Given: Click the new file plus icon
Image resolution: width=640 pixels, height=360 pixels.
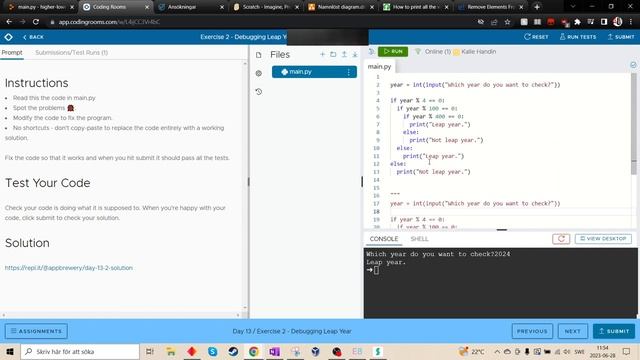Looking at the screenshot, I should [x=322, y=54].
